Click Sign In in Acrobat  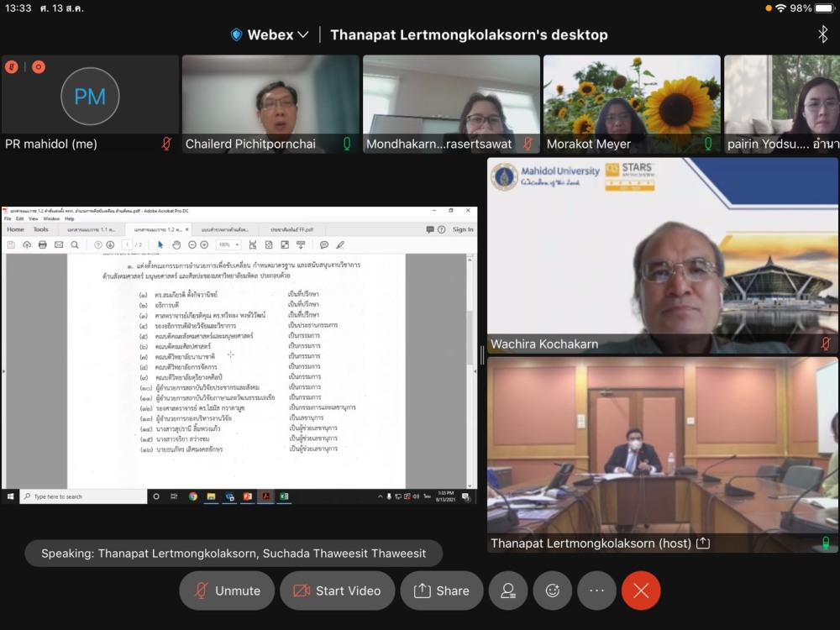click(x=463, y=229)
